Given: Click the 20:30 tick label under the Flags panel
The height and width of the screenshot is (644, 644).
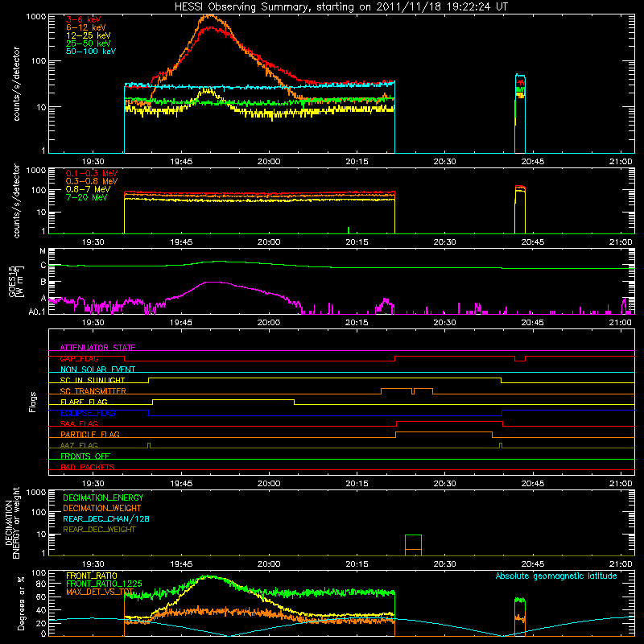Looking at the screenshot, I should pos(445,484).
